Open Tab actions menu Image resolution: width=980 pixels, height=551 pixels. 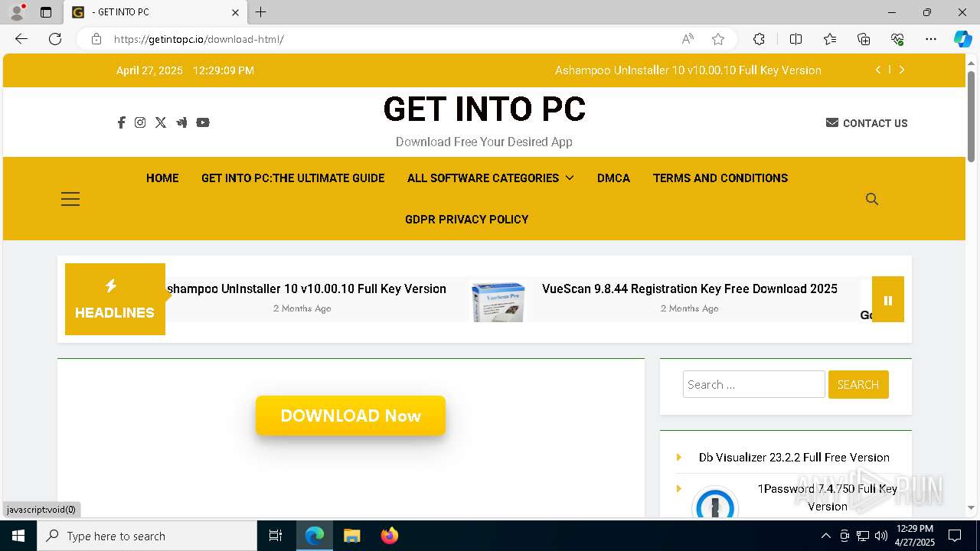[46, 12]
